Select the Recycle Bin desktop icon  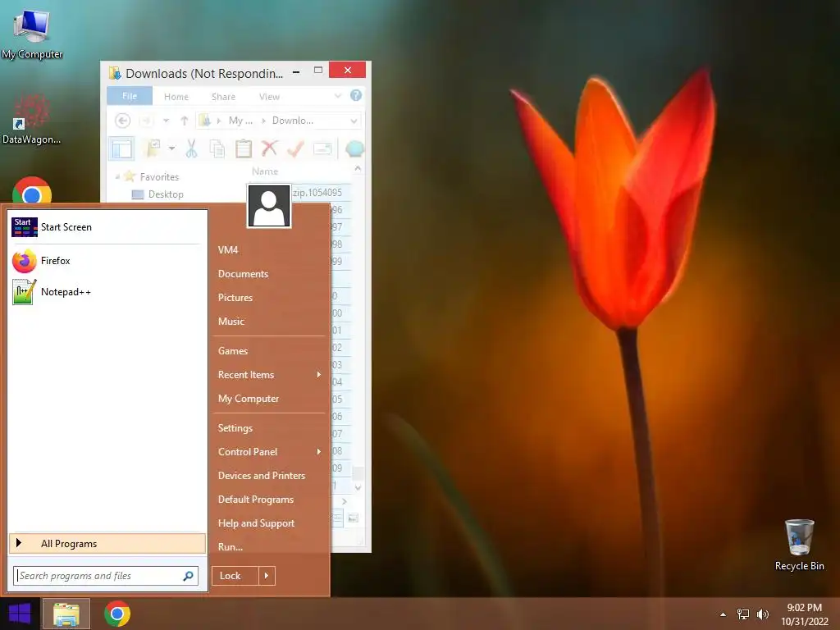coord(799,545)
